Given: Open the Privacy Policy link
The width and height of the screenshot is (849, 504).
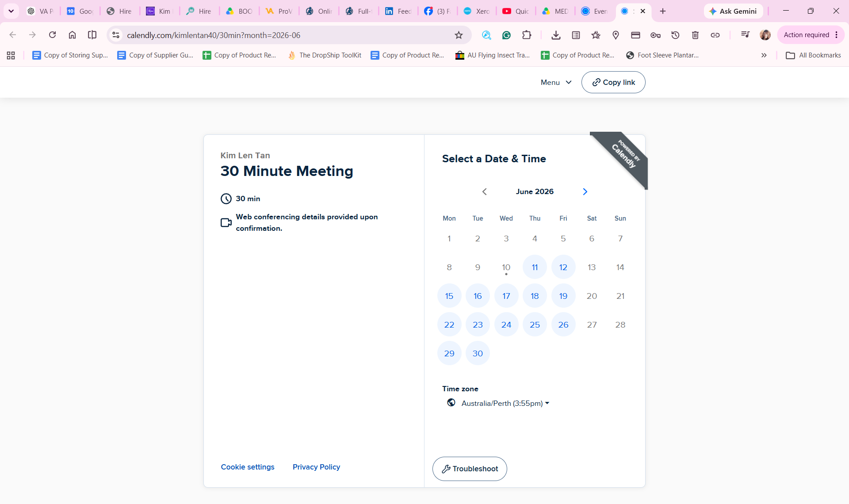Looking at the screenshot, I should tap(316, 467).
